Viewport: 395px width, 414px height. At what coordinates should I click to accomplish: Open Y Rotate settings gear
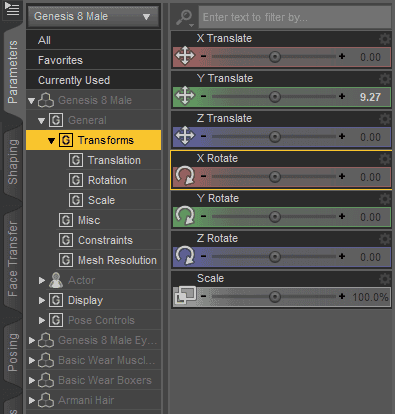coord(385,199)
